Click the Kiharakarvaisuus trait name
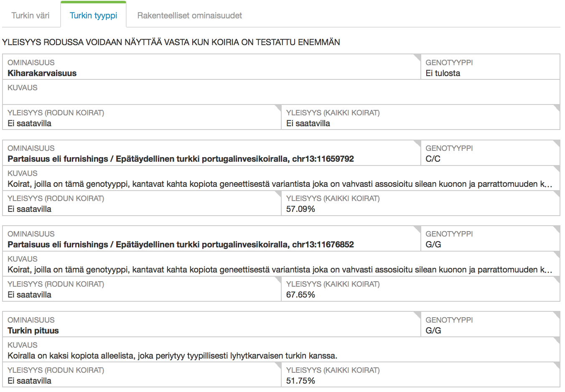Viewport: 565px width, 392px height. (42, 73)
